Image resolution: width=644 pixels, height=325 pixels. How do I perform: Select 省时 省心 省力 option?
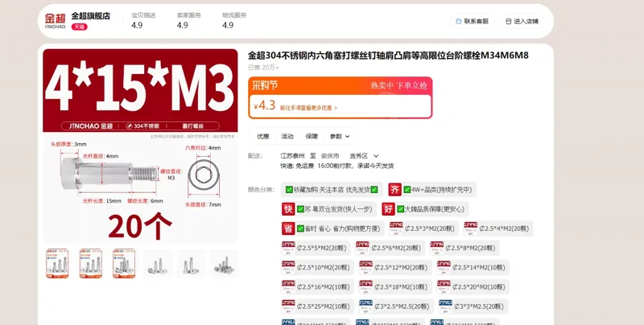(x=332, y=228)
